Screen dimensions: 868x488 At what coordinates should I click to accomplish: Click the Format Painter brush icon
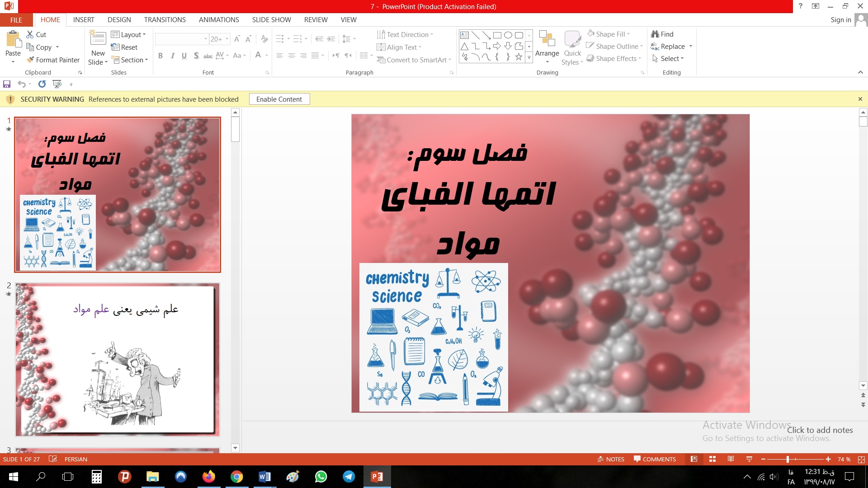tap(30, 60)
